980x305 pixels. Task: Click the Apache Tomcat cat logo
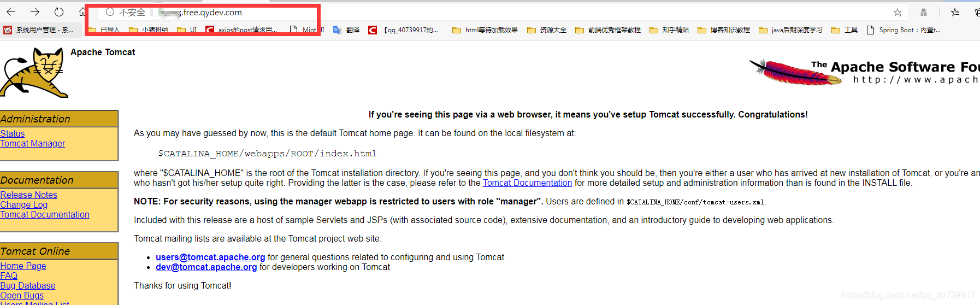point(34,72)
